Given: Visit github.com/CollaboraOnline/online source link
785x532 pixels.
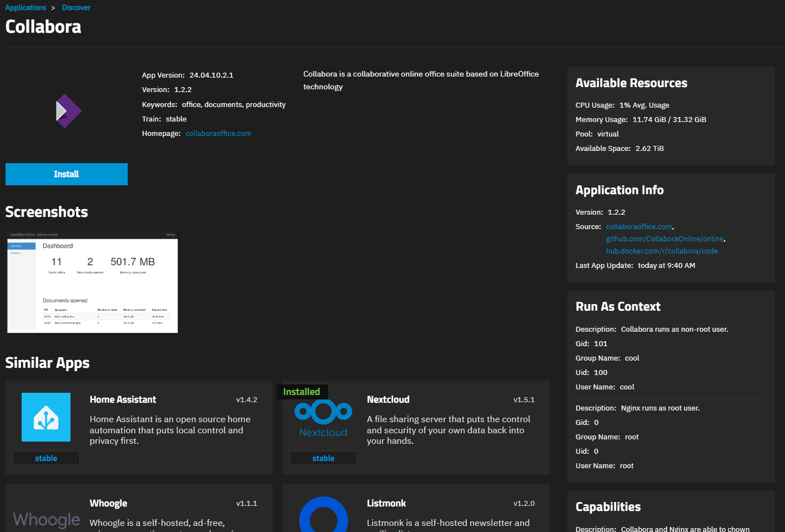Looking at the screenshot, I should [665, 239].
